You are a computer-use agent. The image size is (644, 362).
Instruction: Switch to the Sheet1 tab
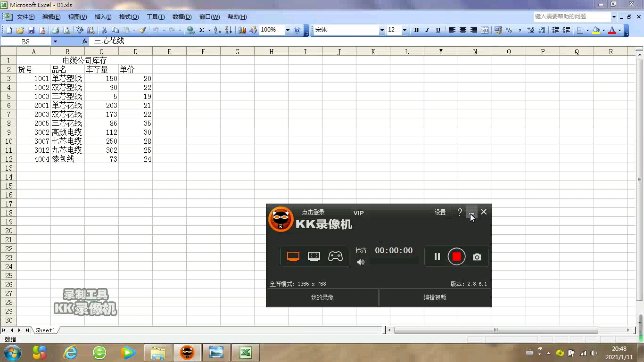45,330
